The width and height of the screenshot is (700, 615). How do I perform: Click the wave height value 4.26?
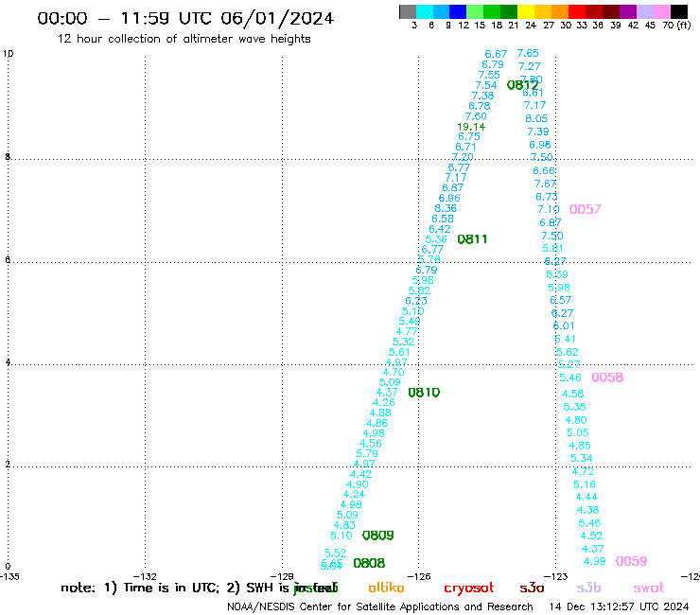tap(383, 402)
